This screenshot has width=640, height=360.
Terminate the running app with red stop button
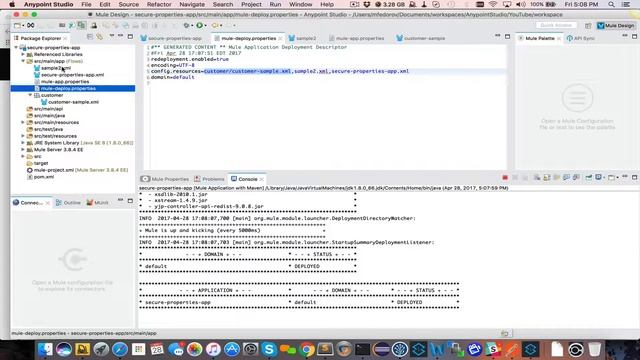[505, 178]
